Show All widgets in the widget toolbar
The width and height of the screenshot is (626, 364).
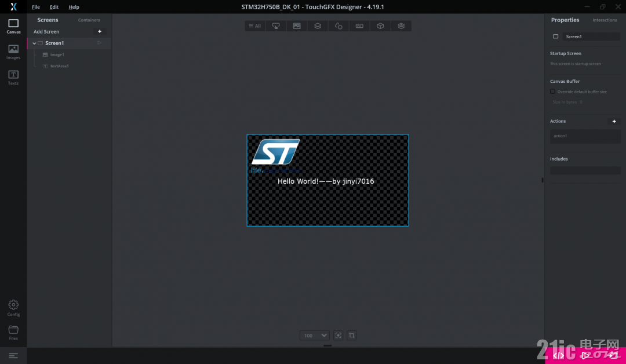coord(254,26)
